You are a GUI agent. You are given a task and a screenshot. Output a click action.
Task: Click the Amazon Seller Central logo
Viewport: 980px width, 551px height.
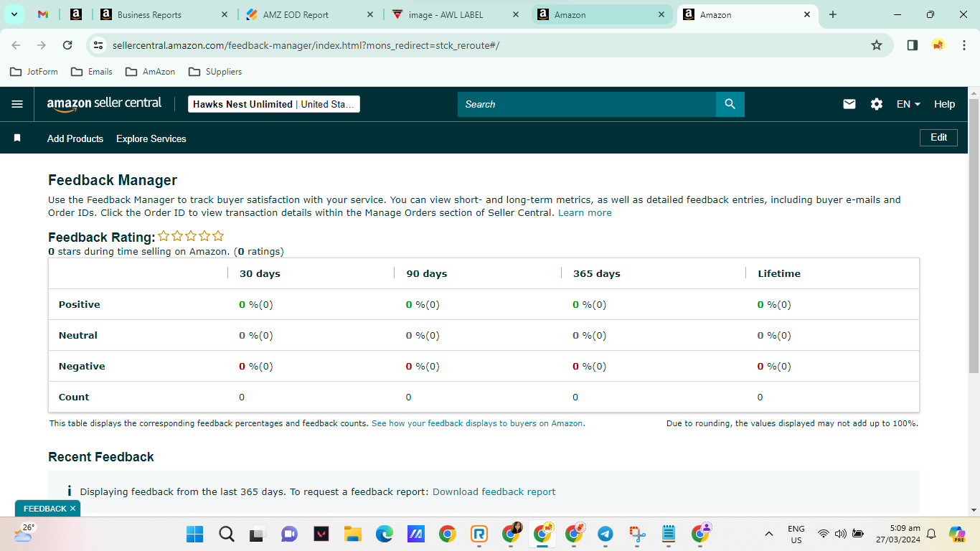coord(105,104)
